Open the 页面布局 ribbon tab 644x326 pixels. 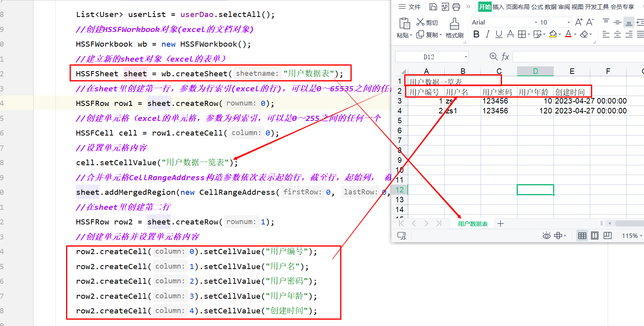pyautogui.click(x=517, y=7)
